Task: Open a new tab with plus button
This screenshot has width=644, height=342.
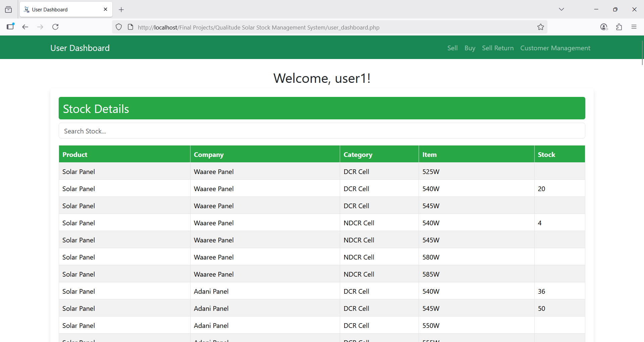Action: (121, 10)
